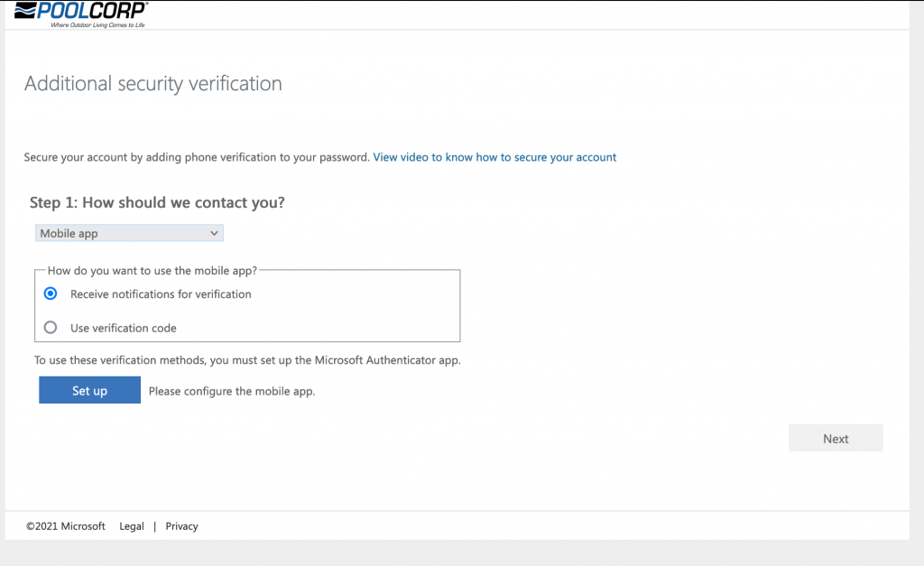
Task: Open the "Mobile app" contact method dropdown
Action: 129,234
